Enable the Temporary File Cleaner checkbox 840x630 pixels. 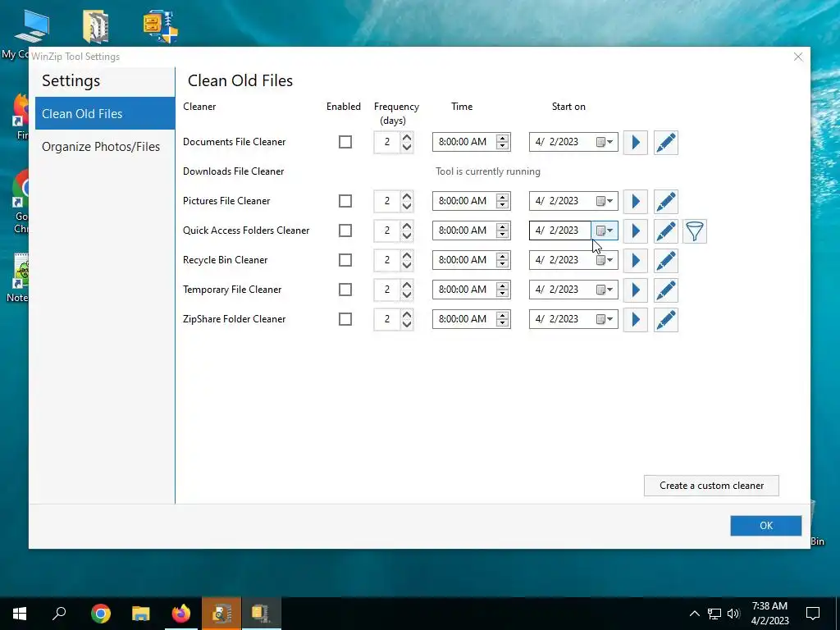coord(345,290)
